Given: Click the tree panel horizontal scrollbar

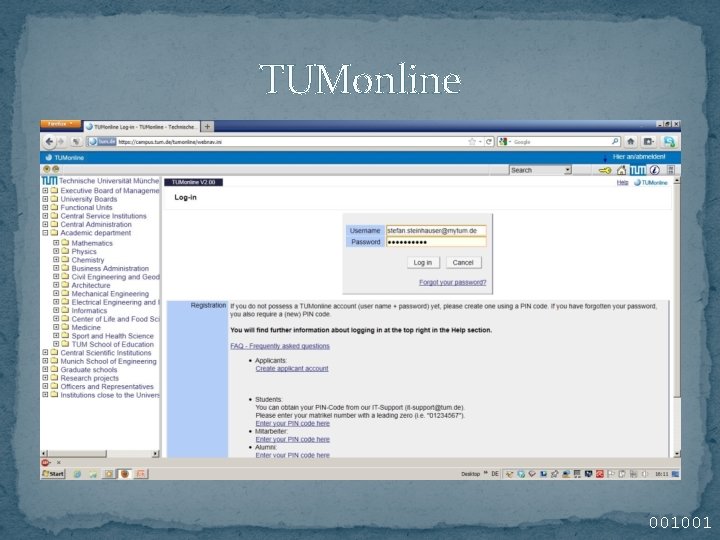Looking at the screenshot, I should pyautogui.click(x=100, y=454).
